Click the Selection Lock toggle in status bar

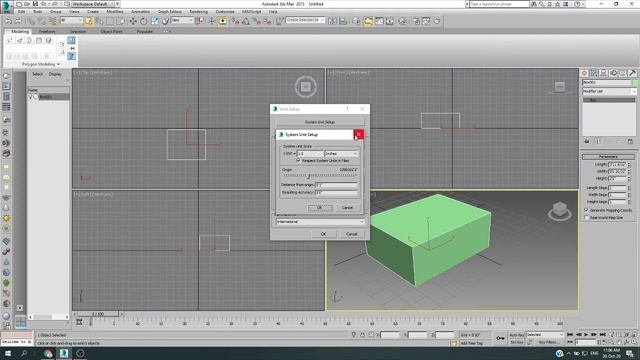pyautogui.click(x=362, y=335)
